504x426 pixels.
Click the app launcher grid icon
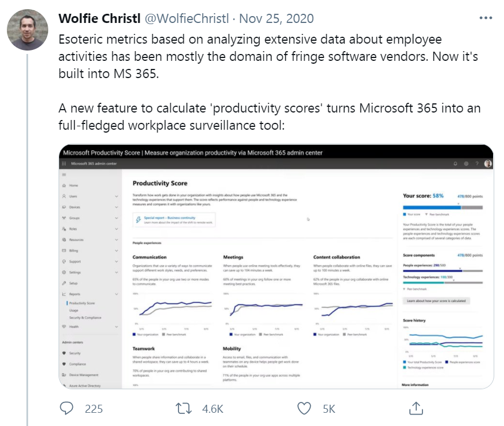[64, 164]
